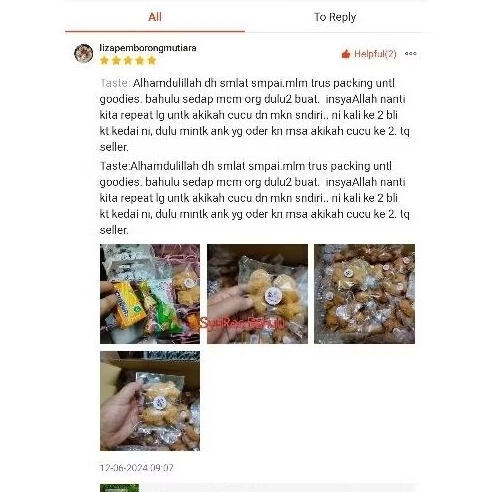Open lizapemborongmutiara's profile avatar

tap(83, 53)
